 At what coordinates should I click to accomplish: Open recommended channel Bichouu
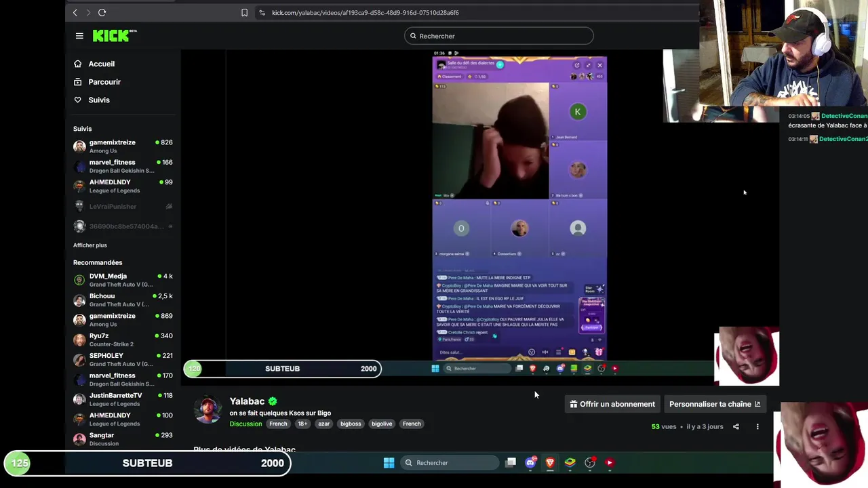coord(123,300)
